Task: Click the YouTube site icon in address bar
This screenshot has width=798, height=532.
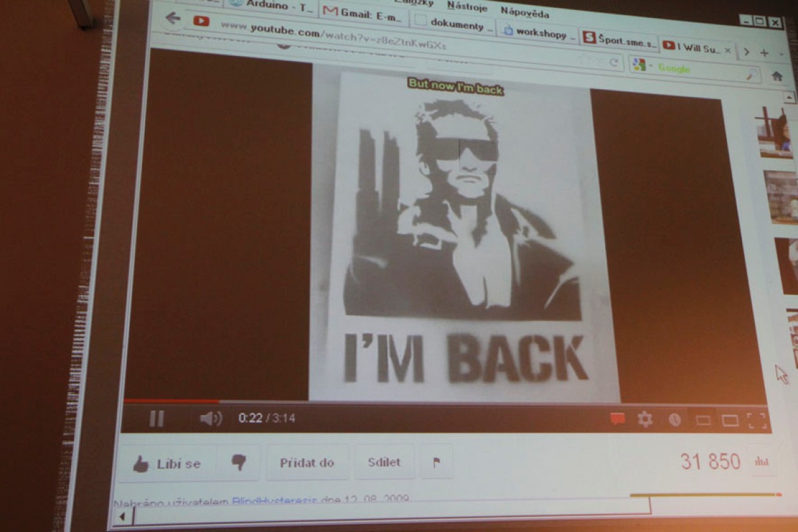Action: click(201, 21)
